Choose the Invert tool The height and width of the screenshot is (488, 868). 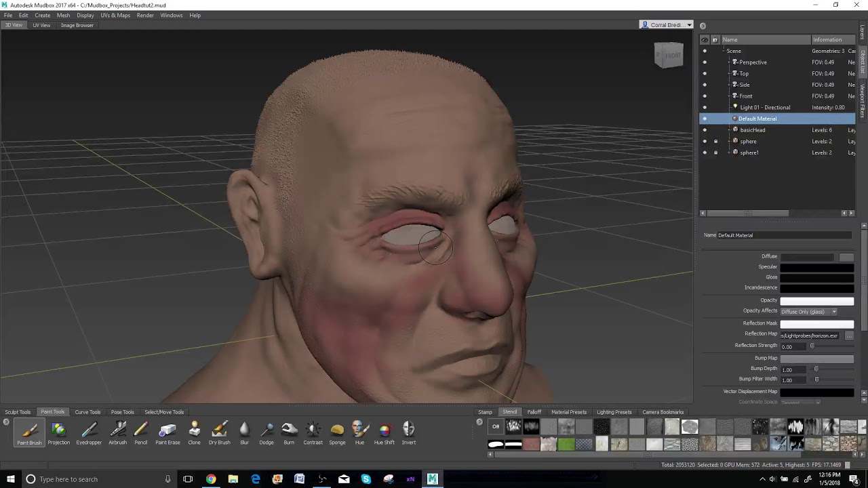click(x=409, y=433)
